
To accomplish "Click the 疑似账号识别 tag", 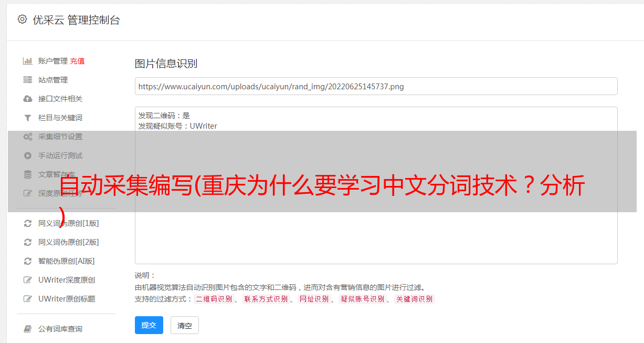I will point(362,299).
